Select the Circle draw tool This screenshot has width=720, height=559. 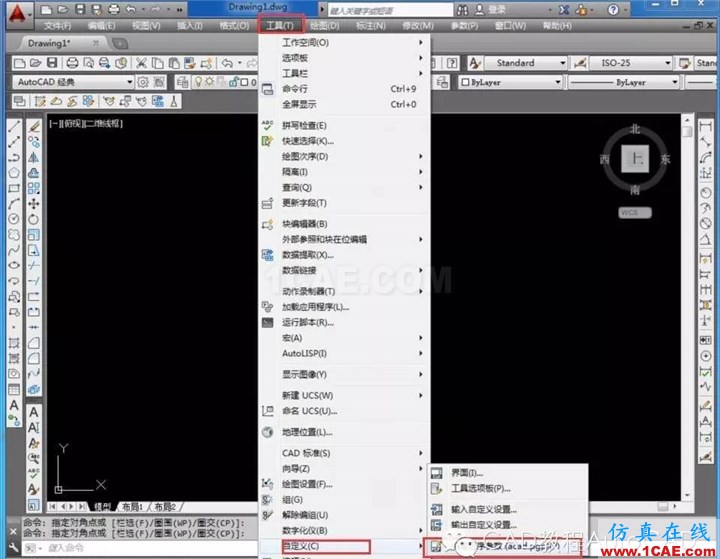pos(14,219)
